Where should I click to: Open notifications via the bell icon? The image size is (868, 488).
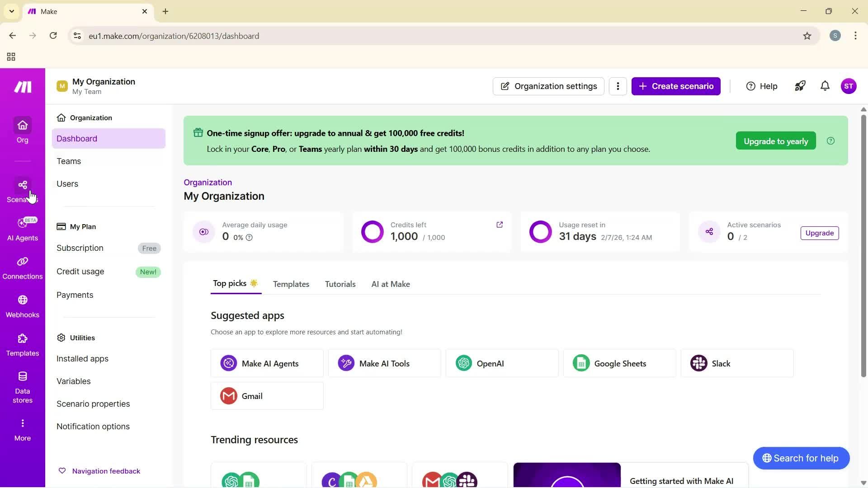[x=825, y=86]
